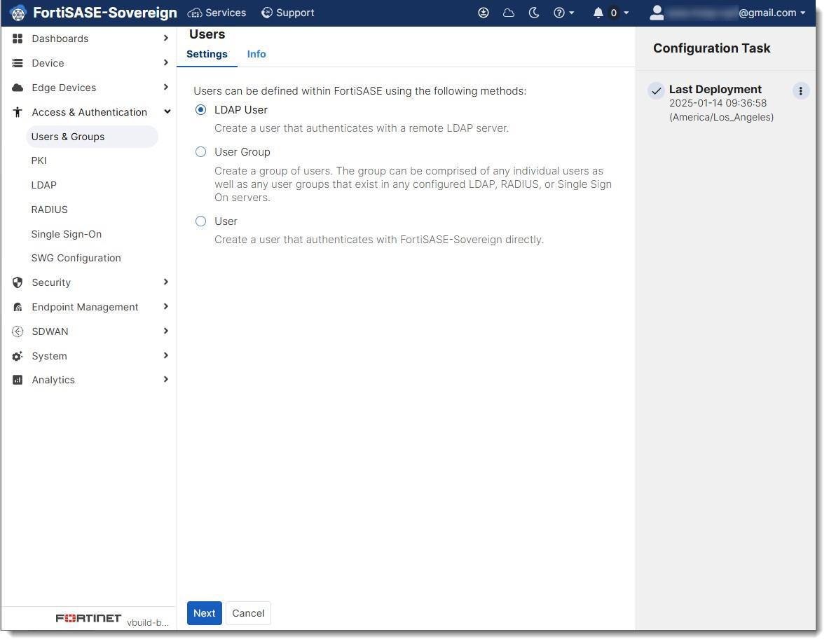Open Last Deployment three-dot menu
Viewport: 829px width, 644px height.
tap(802, 92)
